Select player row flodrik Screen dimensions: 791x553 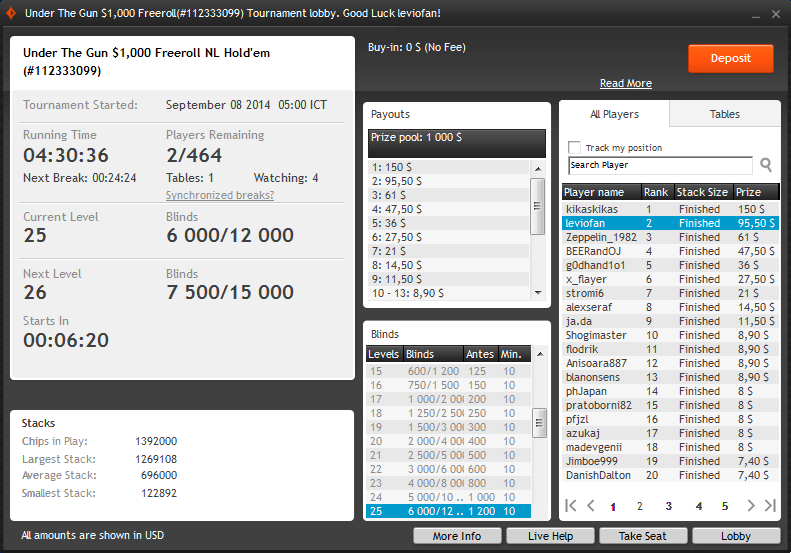click(670, 349)
